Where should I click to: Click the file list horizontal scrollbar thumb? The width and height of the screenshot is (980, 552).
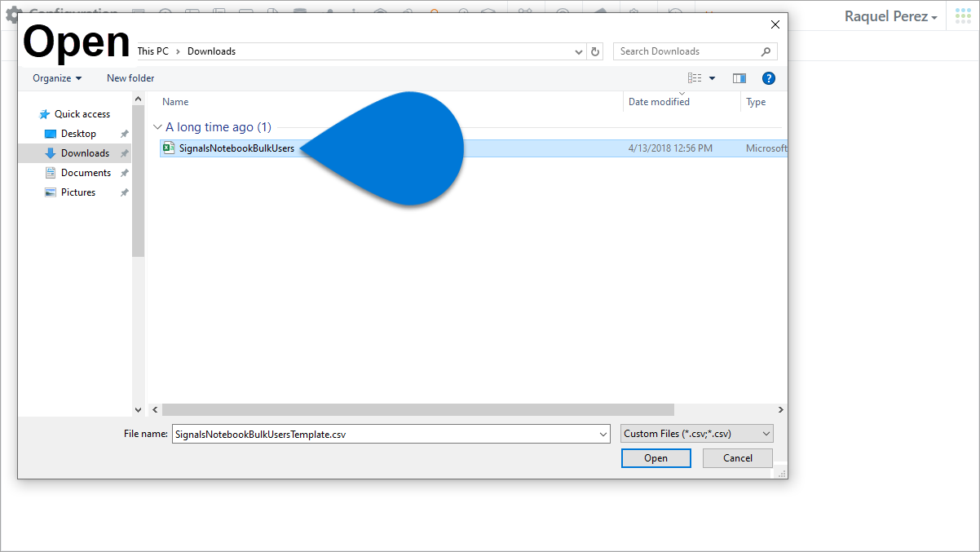coord(417,410)
